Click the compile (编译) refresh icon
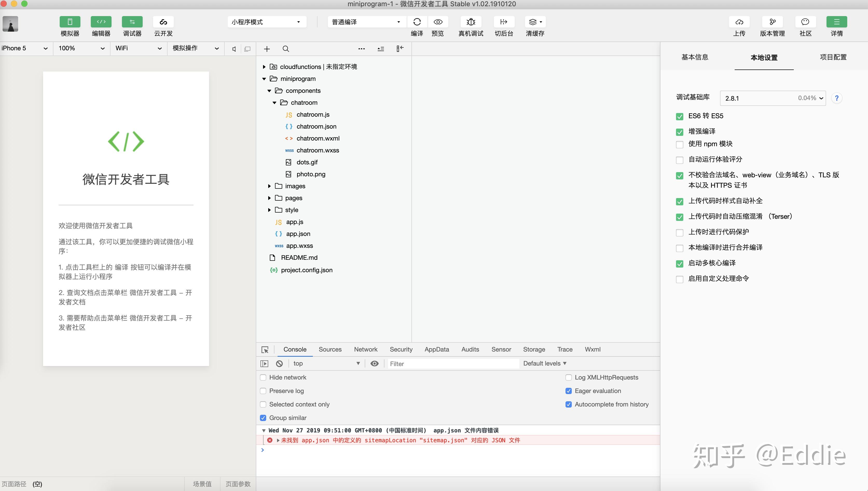 (417, 22)
